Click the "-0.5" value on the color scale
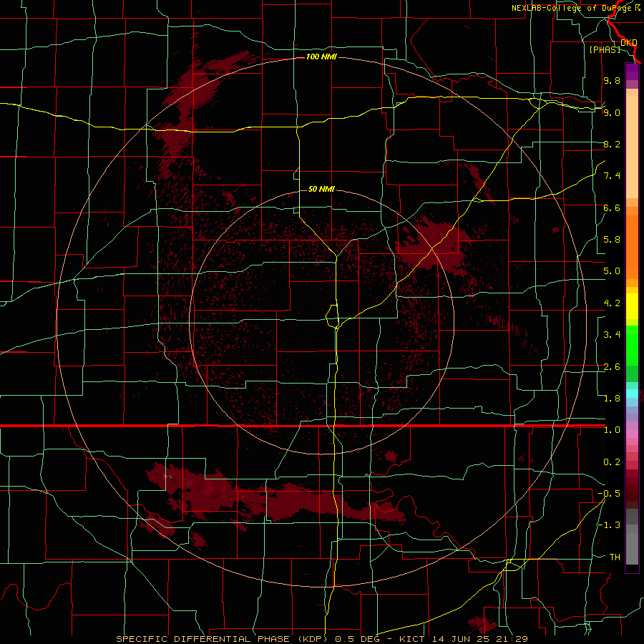Image resolution: width=644 pixels, height=644 pixels. point(609,494)
